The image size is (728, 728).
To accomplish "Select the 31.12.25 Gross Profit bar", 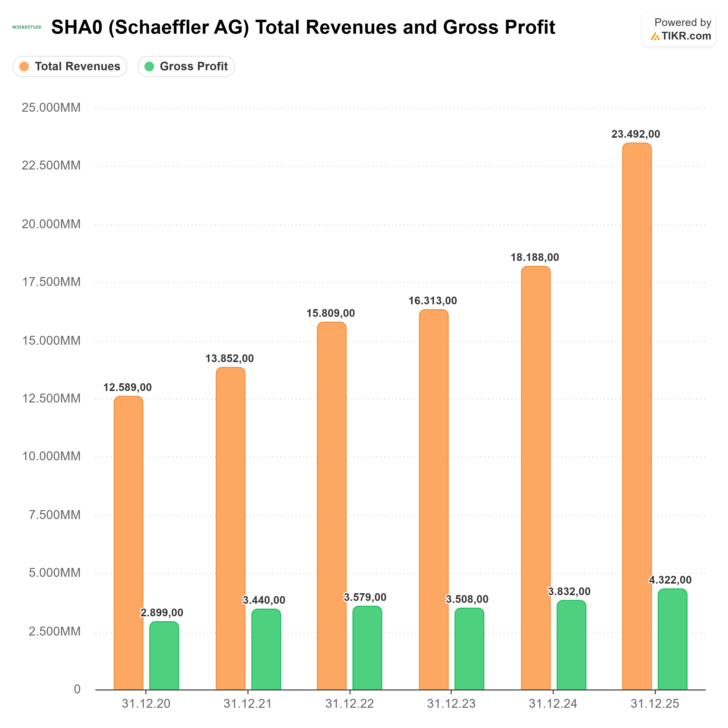I will pyautogui.click(x=672, y=639).
